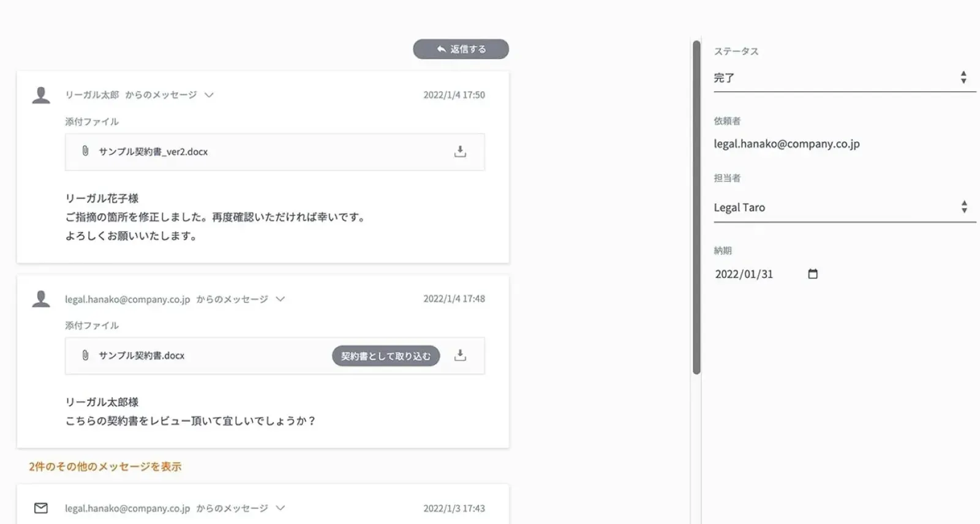Open the 担当者 dropdown showing Legal Taro
This screenshot has width=980, height=524.
click(845, 207)
